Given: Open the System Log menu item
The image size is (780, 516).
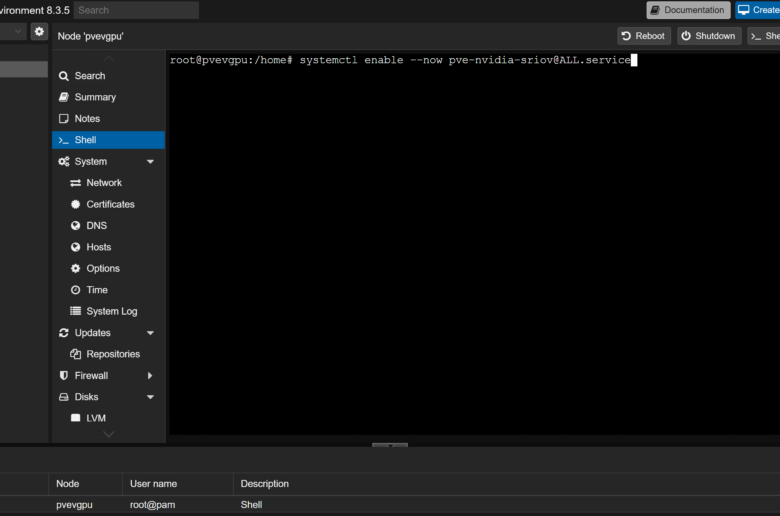Looking at the screenshot, I should click(x=108, y=311).
